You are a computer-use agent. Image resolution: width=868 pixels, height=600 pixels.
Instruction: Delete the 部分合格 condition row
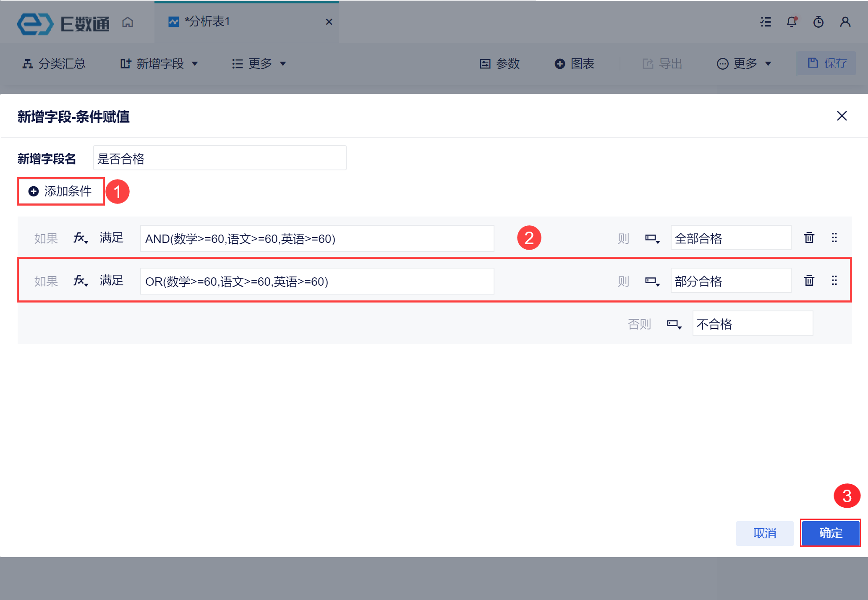pyautogui.click(x=809, y=280)
